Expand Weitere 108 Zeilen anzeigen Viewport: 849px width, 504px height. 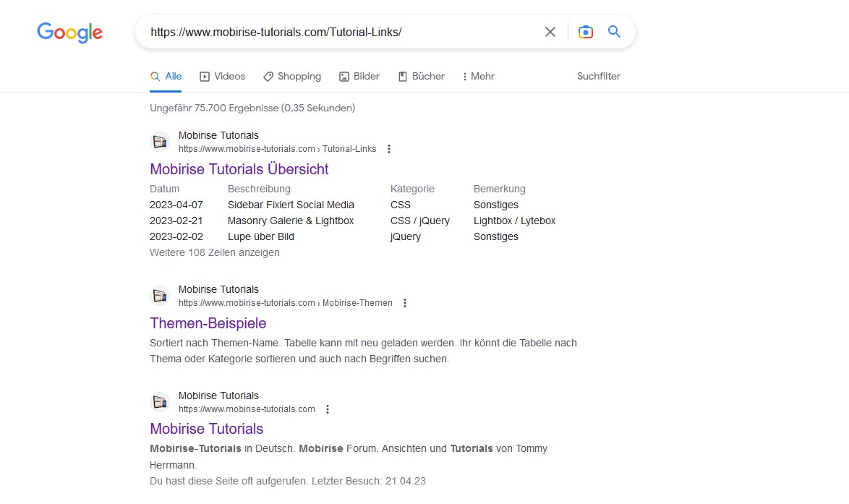coord(215,252)
